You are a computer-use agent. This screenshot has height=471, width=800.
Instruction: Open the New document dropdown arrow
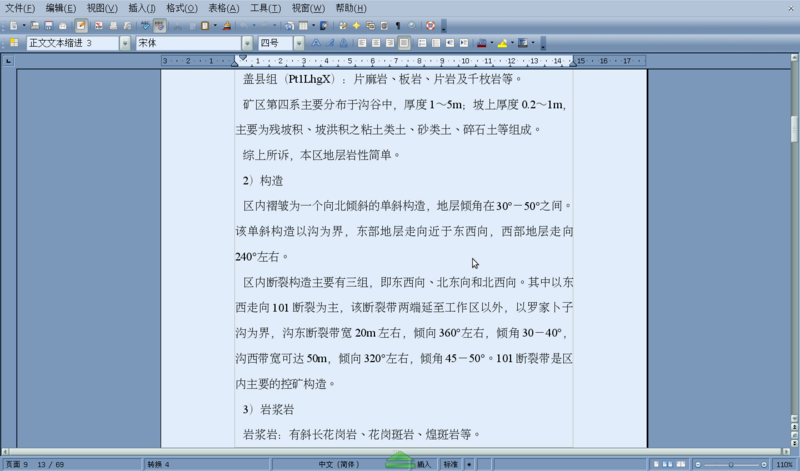point(24,26)
